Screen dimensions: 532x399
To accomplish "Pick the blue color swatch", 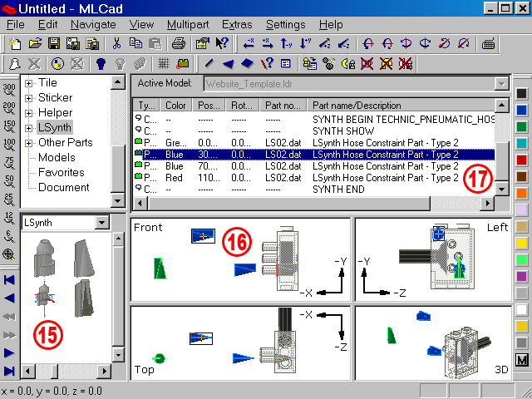I will click(x=521, y=110).
